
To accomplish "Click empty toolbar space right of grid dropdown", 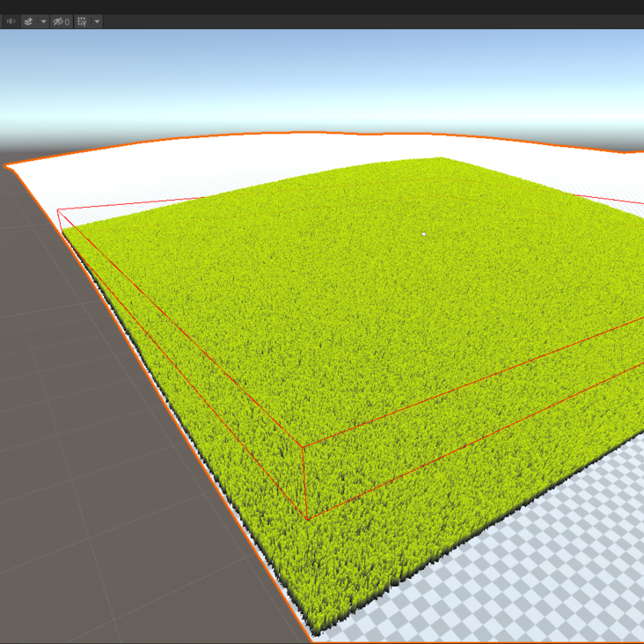I will 352,21.
